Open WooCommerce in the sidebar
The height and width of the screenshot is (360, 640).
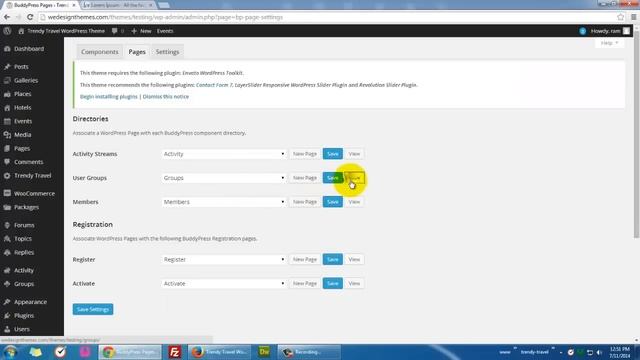[34, 193]
